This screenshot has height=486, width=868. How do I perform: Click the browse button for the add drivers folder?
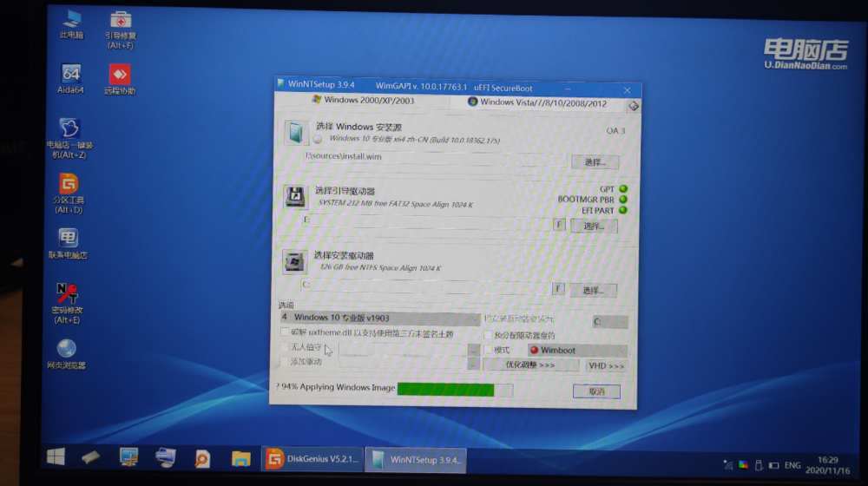473,364
